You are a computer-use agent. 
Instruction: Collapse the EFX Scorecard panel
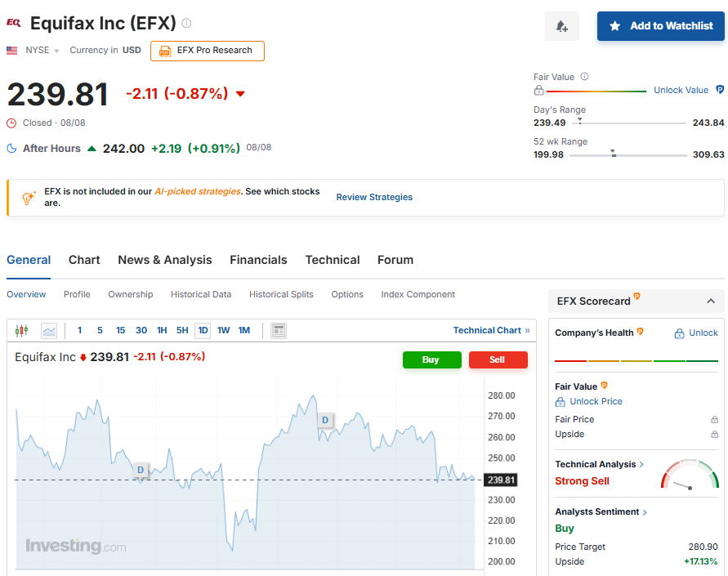pos(710,301)
